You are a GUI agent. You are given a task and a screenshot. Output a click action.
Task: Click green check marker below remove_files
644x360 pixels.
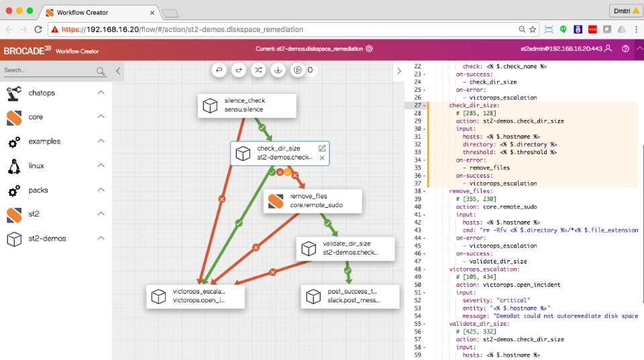click(327, 223)
